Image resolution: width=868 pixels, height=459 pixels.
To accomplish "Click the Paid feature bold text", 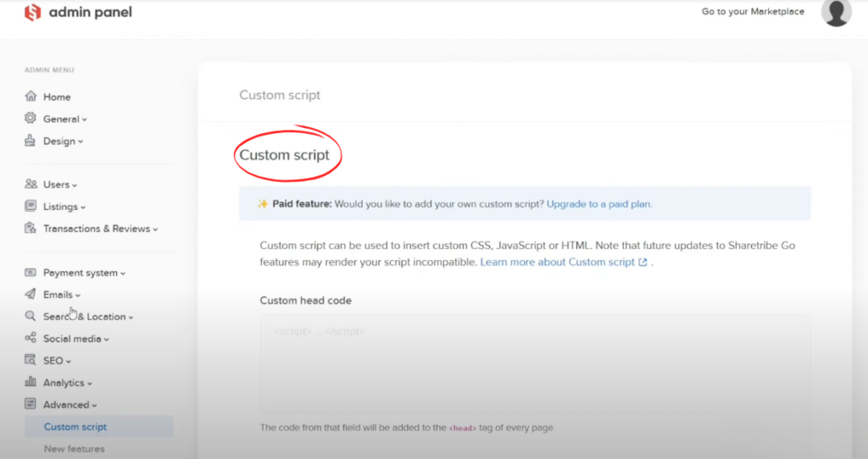I will pos(302,204).
